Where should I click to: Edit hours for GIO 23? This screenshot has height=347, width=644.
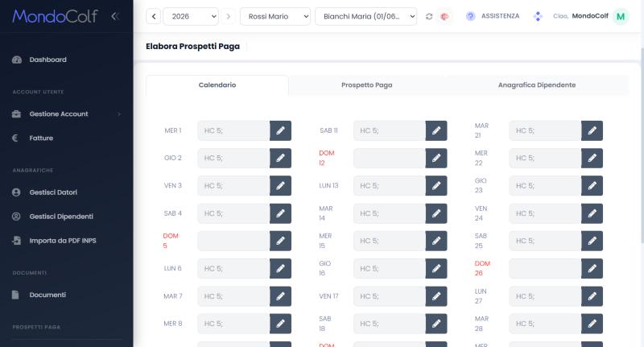click(592, 186)
